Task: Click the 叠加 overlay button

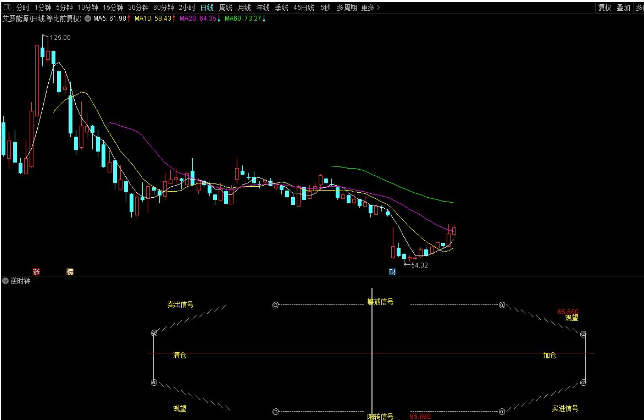Action: [x=623, y=7]
